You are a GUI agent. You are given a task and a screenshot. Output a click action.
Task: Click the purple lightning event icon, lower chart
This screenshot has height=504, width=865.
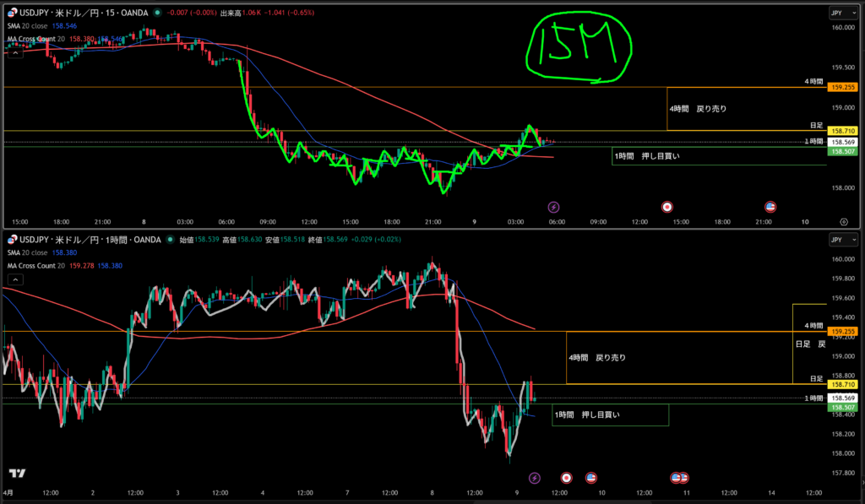coord(534,478)
